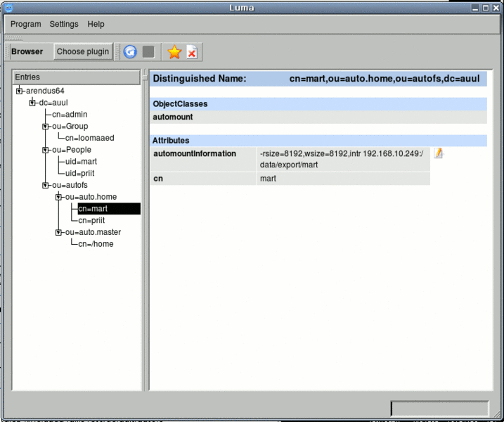The image size is (504, 422).
Task: Select the ou=People tree label
Action: pos(72,150)
